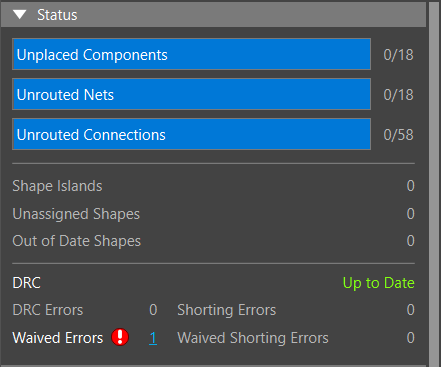Click the 0/18 unplaced components count

398,55
